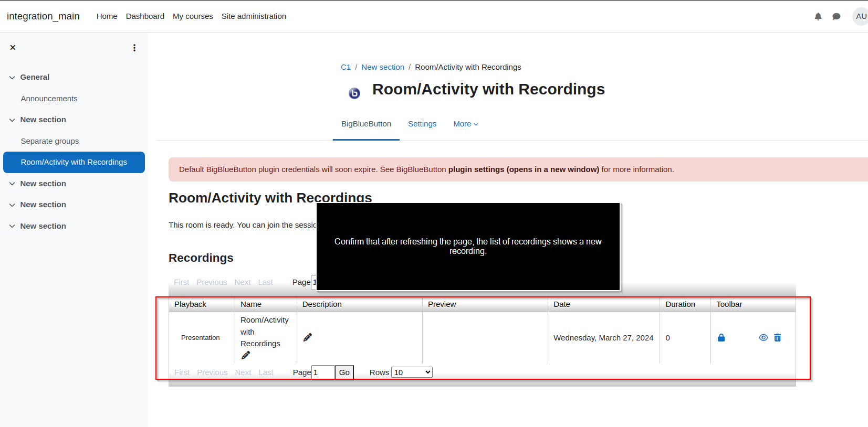Click the Presentation playback link

tap(201, 338)
